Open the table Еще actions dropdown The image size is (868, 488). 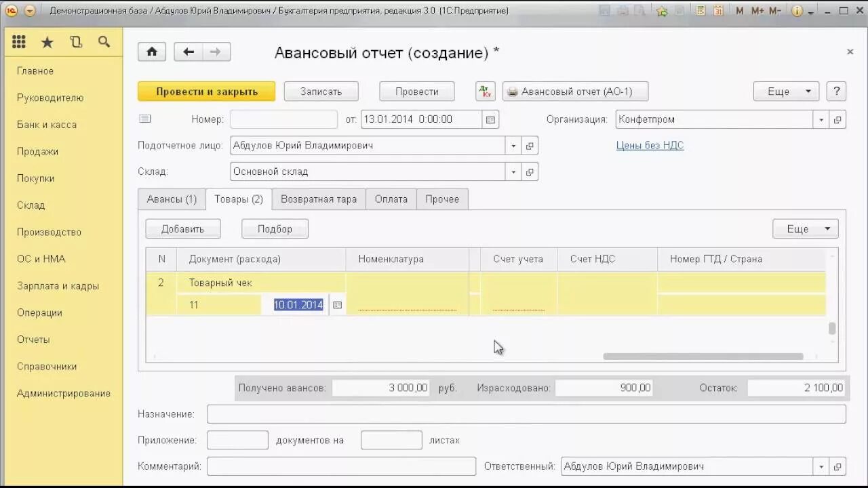pos(806,229)
